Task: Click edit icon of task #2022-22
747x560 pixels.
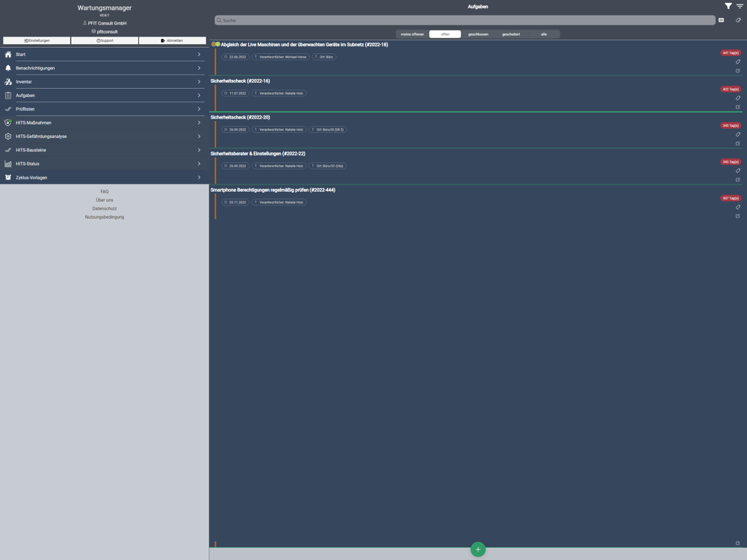Action: (x=738, y=179)
